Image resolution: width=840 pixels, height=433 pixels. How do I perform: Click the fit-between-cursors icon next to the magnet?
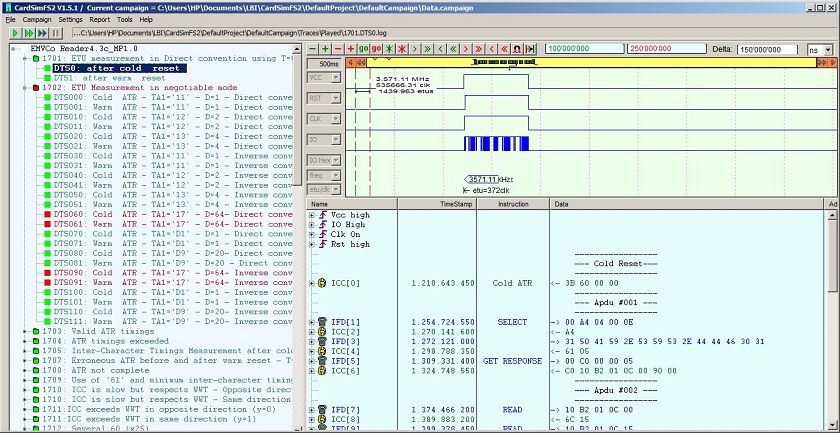pyautogui.click(x=530, y=49)
